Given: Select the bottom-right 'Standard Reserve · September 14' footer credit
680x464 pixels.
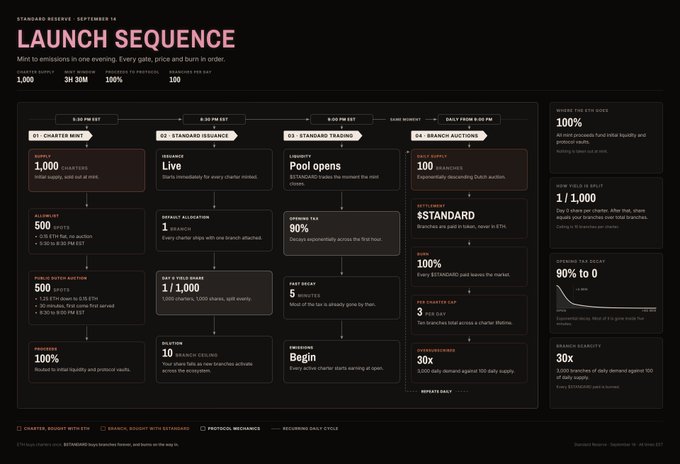Looking at the screenshot, I should click(618, 444).
